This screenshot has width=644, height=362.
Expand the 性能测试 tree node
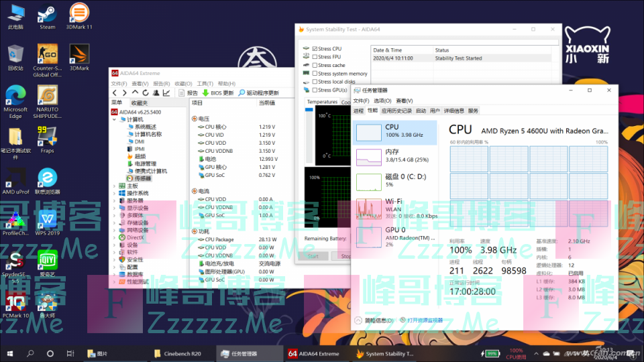click(x=115, y=282)
